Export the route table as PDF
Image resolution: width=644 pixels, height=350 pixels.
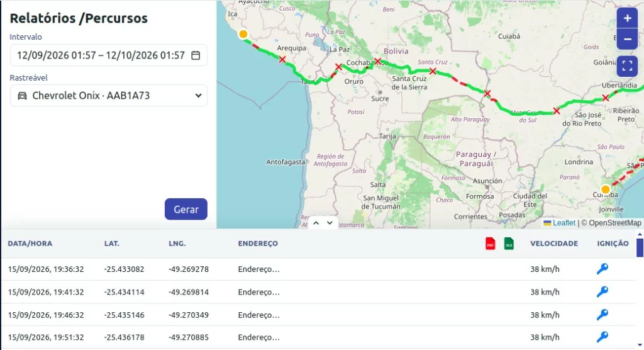tap(490, 244)
